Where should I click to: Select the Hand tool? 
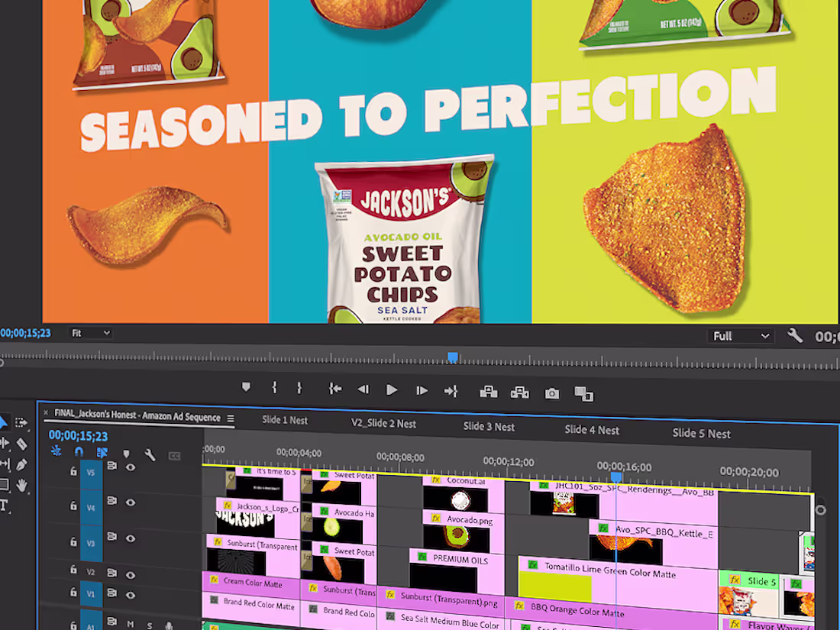(x=22, y=485)
